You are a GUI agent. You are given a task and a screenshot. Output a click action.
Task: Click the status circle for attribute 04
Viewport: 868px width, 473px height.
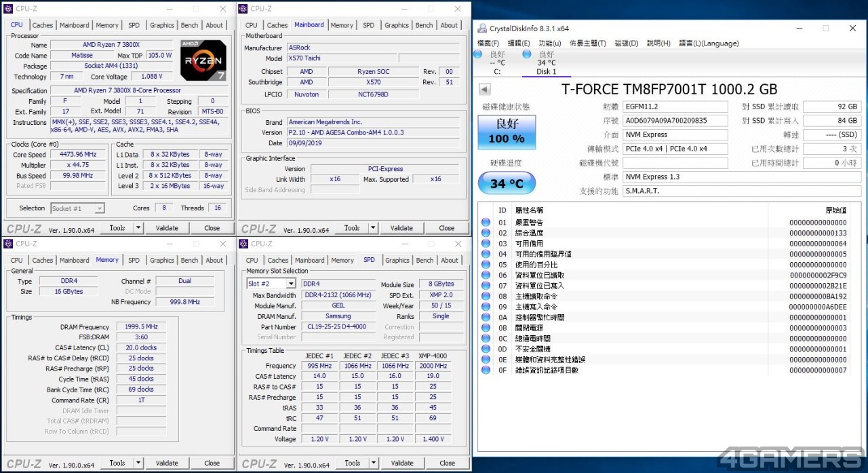(486, 254)
